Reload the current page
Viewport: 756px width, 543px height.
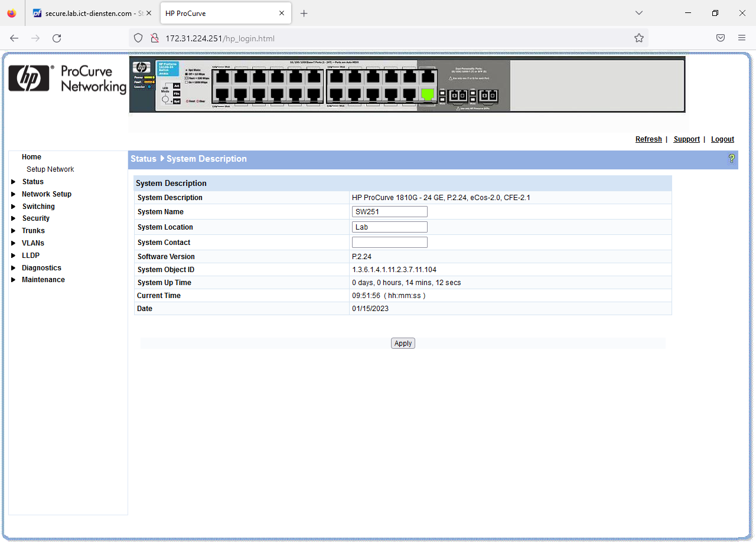(57, 38)
